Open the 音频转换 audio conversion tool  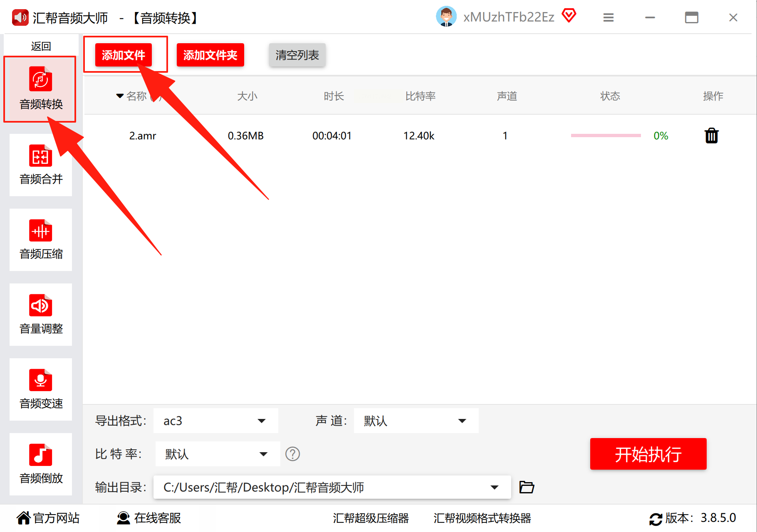40,89
